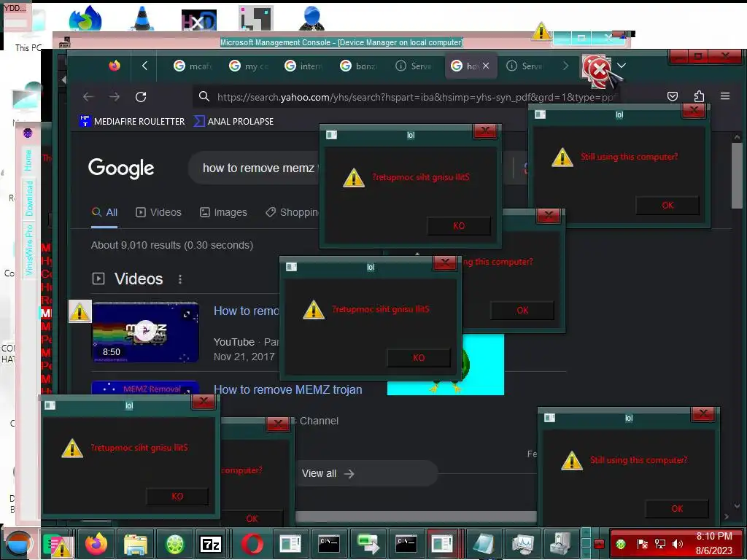Switch to the 'intern' Firefox tab
The height and width of the screenshot is (560, 747).
coord(303,66)
